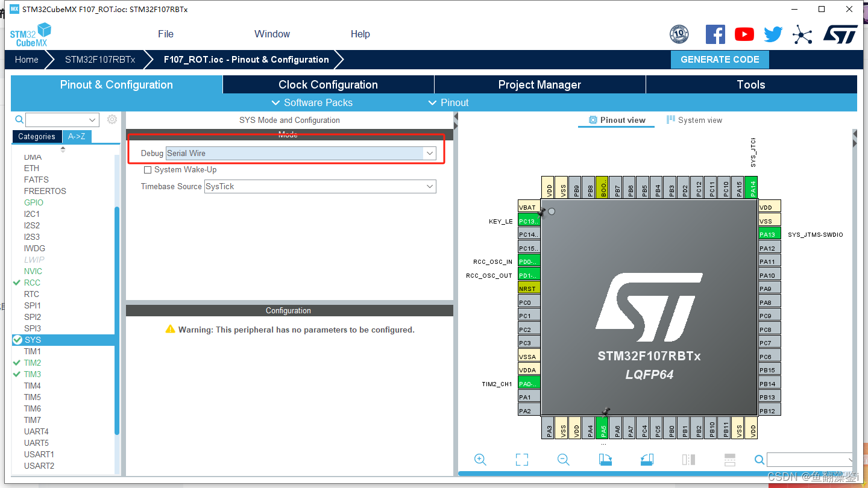Click the ST logo in the header
The height and width of the screenshot is (488, 868).
tap(840, 34)
